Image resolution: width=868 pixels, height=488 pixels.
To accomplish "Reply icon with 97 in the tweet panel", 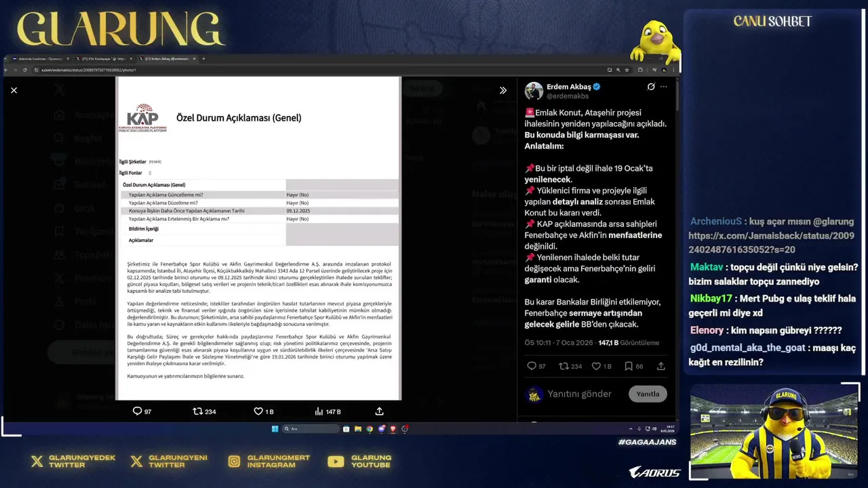I will click(x=536, y=366).
